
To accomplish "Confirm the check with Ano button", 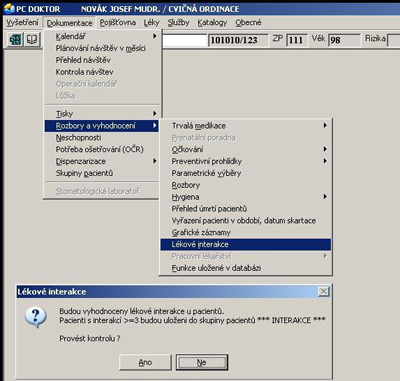I will [145, 362].
